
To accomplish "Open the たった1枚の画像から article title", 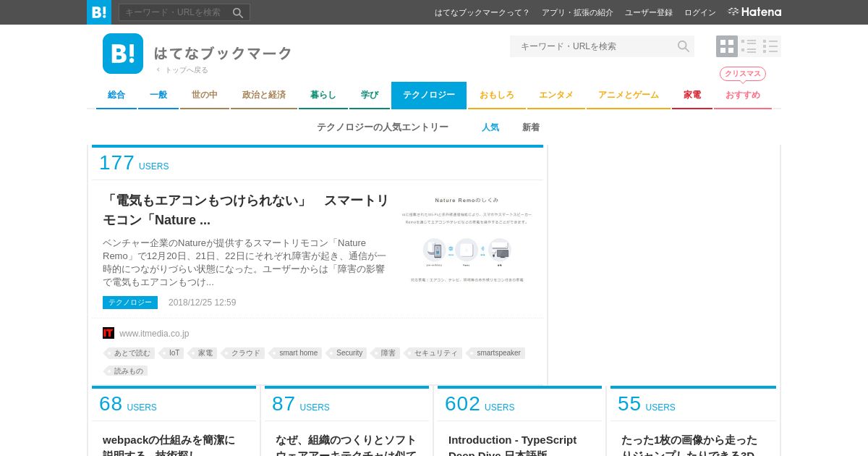I will [x=689, y=444].
